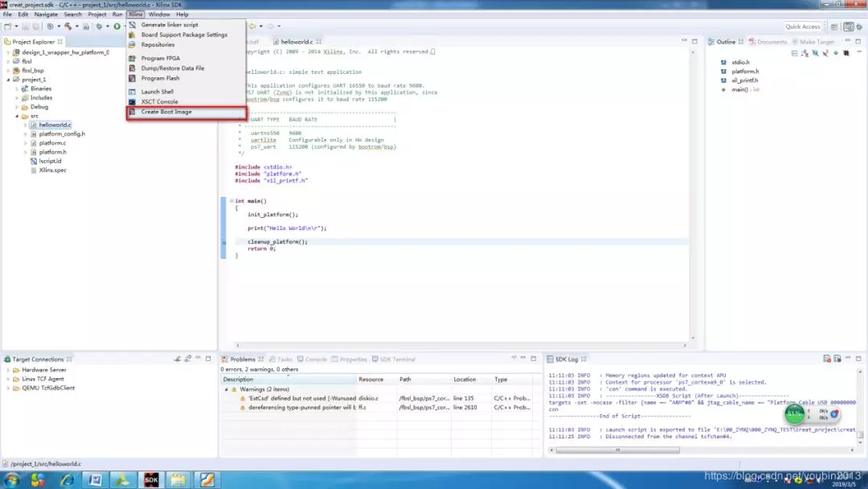The height and width of the screenshot is (489, 868).
Task: Switch to the Console tab
Action: tap(315, 360)
